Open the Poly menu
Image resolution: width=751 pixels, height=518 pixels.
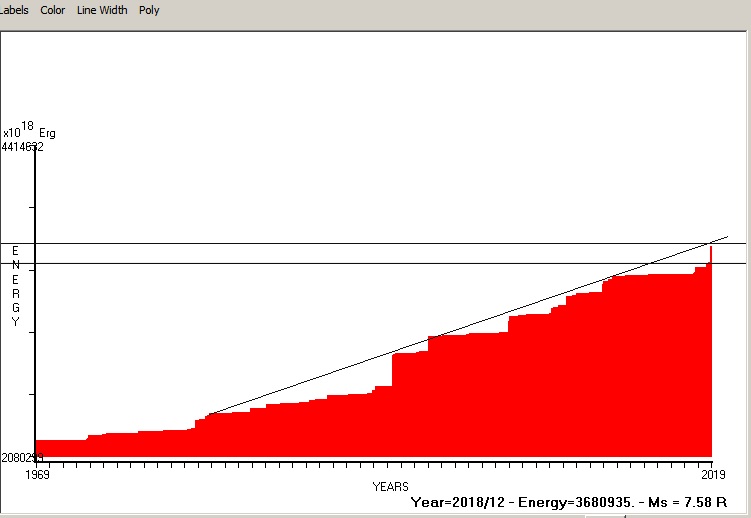pos(149,10)
